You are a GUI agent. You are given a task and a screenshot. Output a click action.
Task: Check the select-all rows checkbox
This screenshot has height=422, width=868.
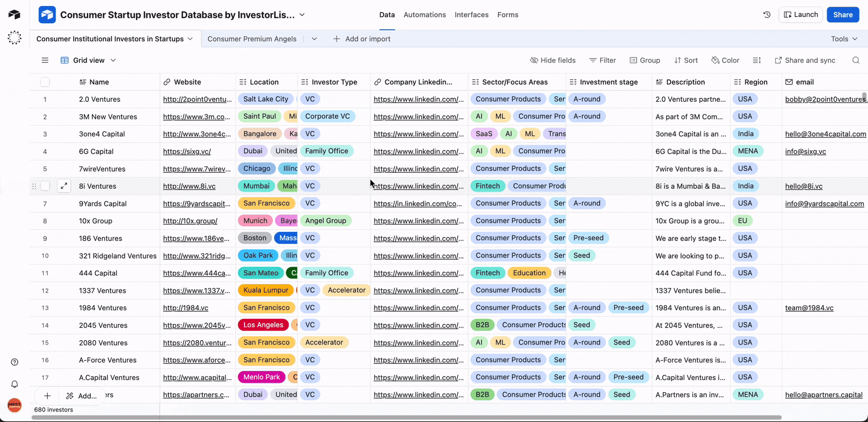pos(45,82)
